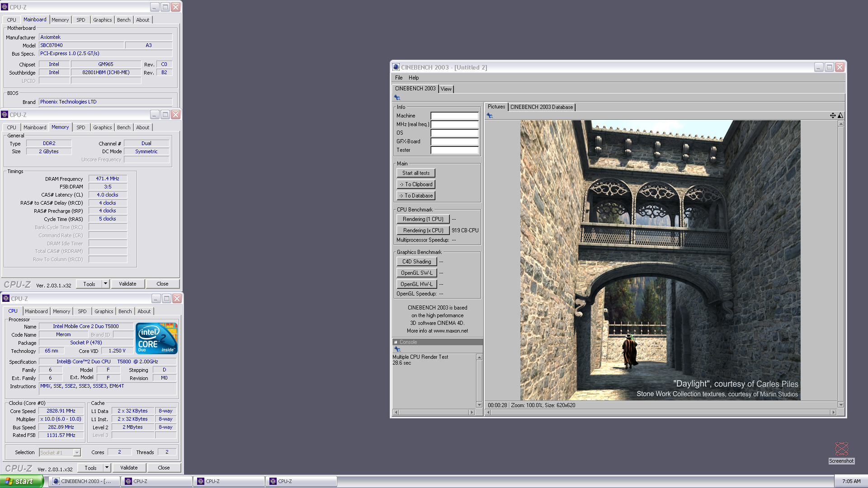Open the Bench tab in bottom CPU-Z window
Viewport: 868px width, 488px height.
pos(125,311)
